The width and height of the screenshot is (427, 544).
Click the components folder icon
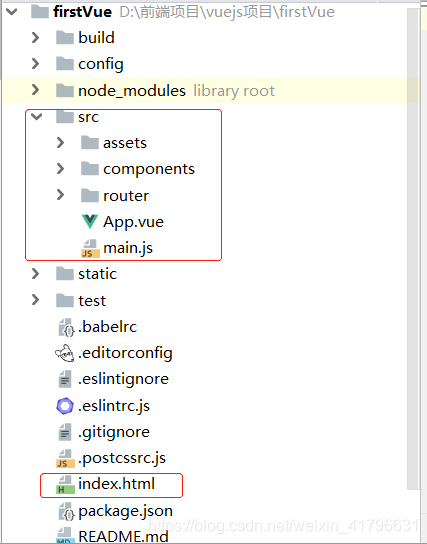coord(90,169)
